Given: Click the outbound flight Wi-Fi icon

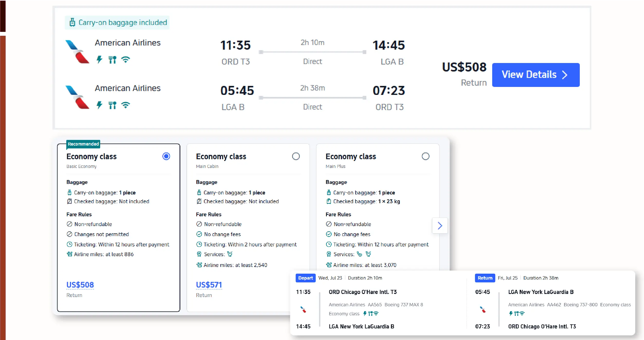Looking at the screenshot, I should coord(126,60).
